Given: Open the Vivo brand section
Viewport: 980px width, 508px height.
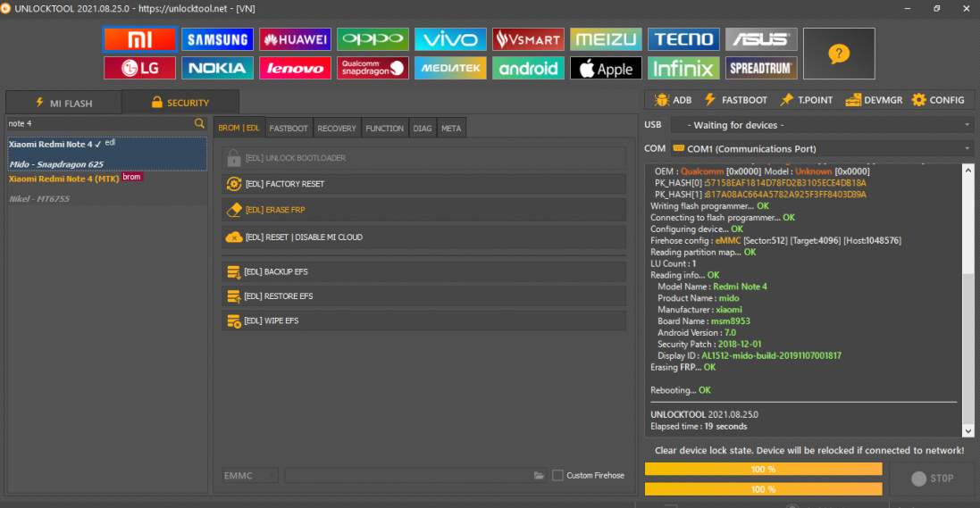Looking at the screenshot, I should coord(450,39).
